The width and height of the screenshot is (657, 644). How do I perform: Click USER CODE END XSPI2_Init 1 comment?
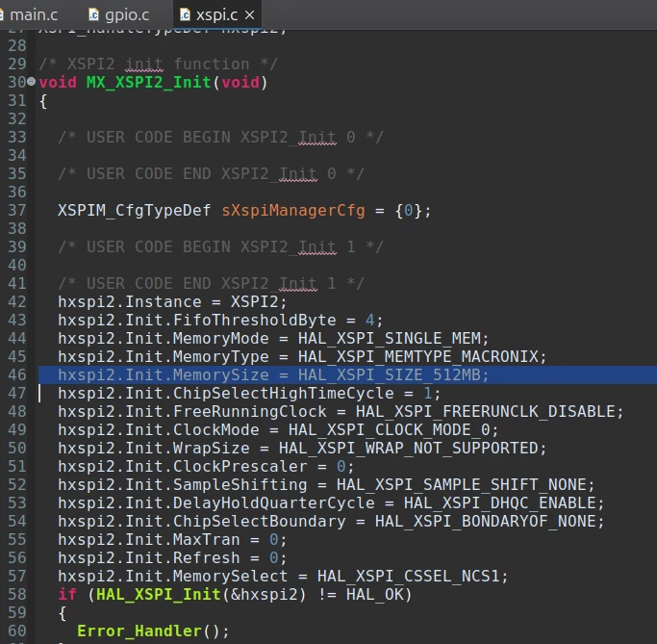click(x=211, y=283)
